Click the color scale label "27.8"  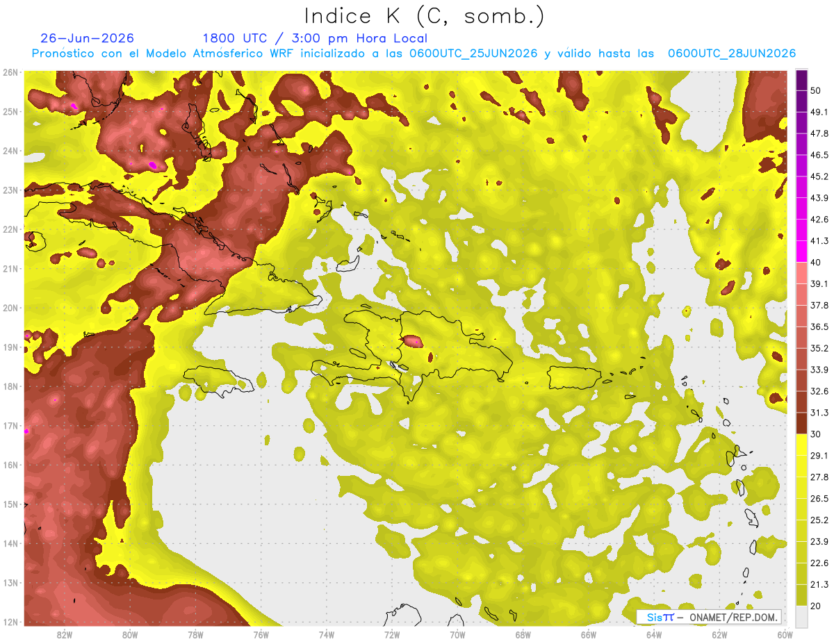click(819, 477)
